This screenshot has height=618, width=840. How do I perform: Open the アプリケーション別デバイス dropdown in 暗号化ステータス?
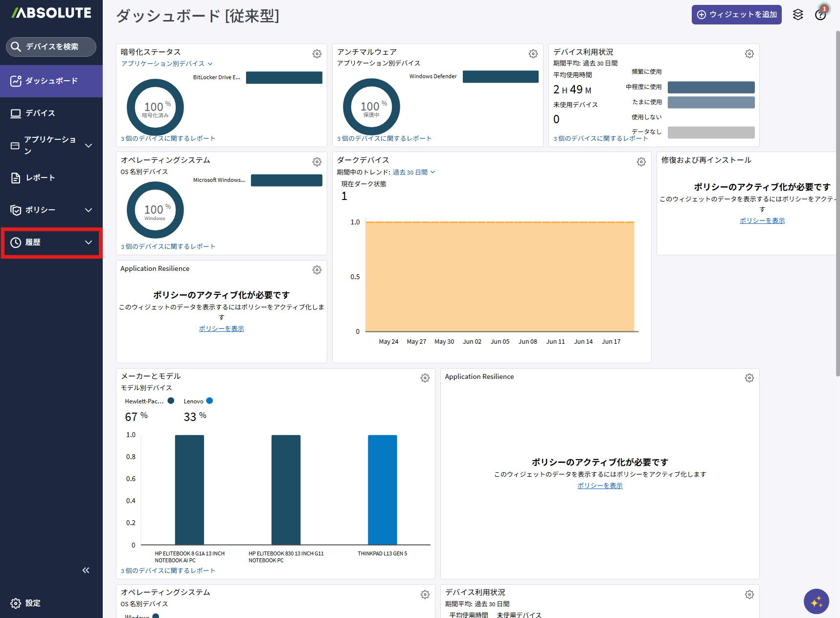167,64
